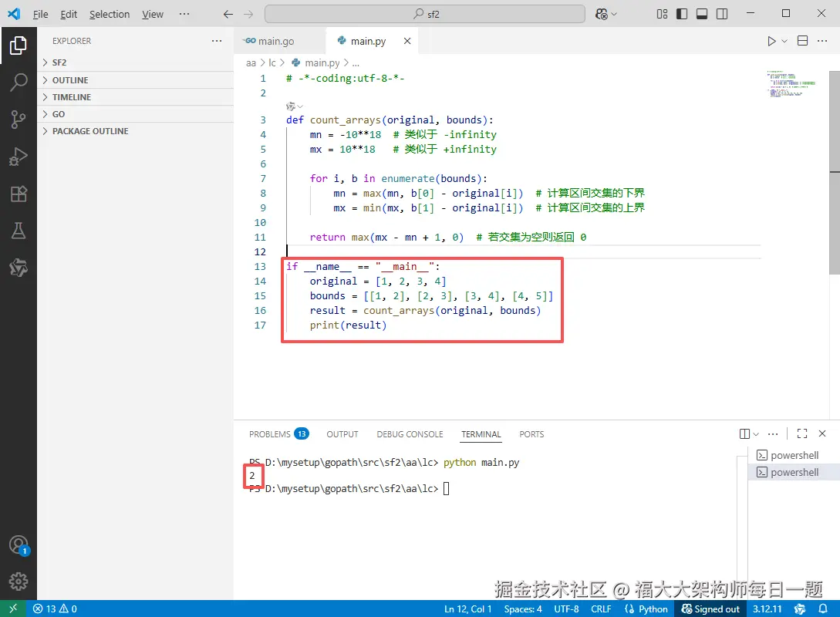Image resolution: width=840 pixels, height=617 pixels.
Task: Switch to the main.go editor tab
Action: click(x=268, y=41)
